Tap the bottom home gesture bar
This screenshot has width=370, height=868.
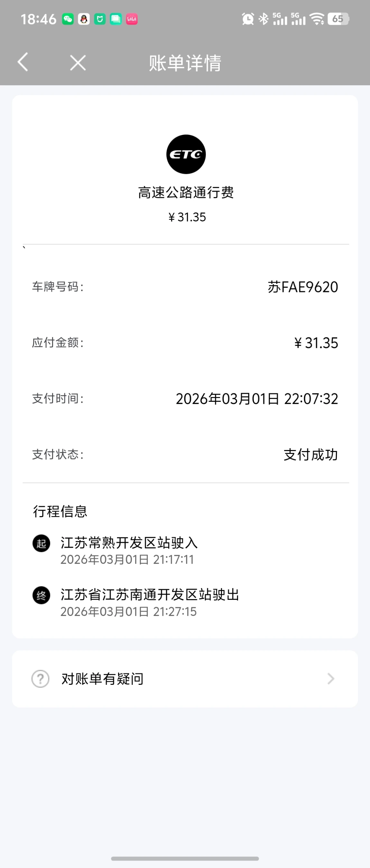pyautogui.click(x=185, y=858)
